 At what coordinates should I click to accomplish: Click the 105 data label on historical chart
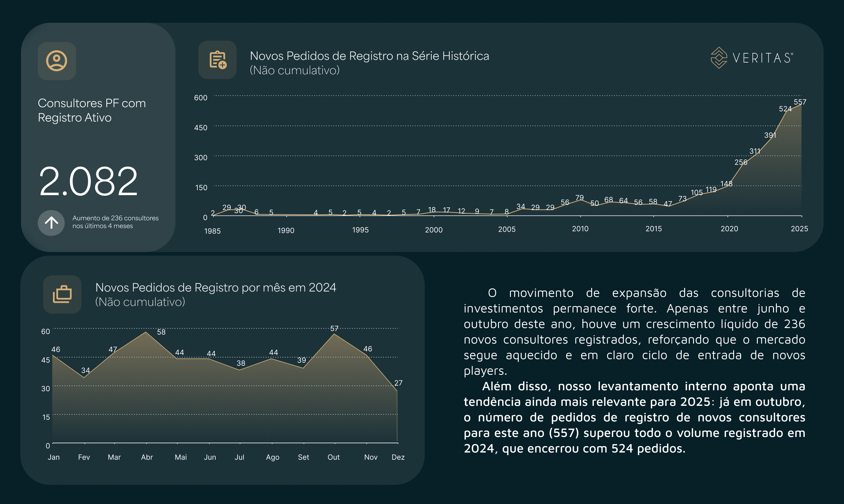(697, 192)
